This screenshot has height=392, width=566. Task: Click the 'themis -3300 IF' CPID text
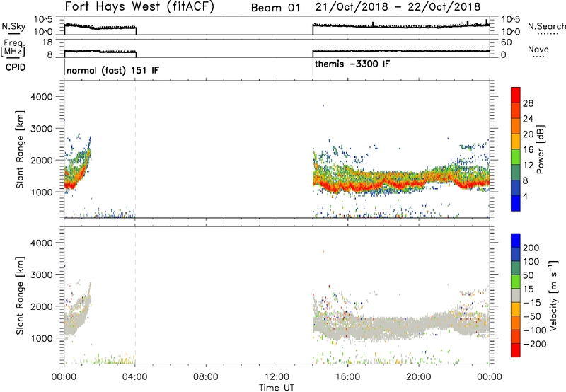pos(352,64)
